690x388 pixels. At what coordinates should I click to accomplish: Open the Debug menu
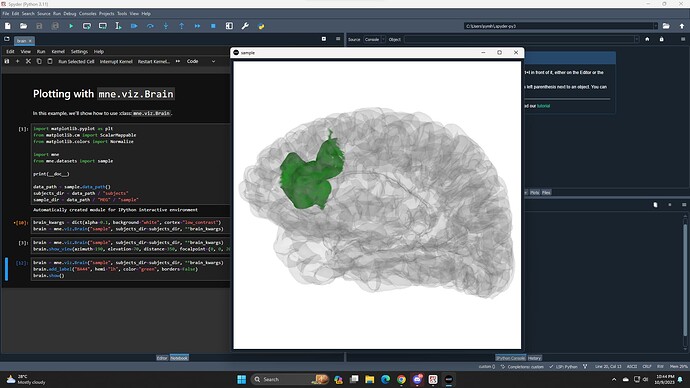(x=70, y=14)
